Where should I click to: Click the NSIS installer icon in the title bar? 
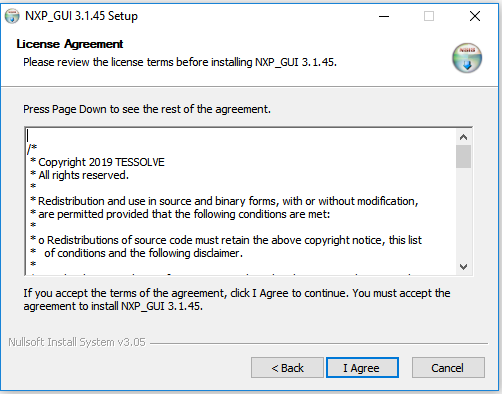12,16
